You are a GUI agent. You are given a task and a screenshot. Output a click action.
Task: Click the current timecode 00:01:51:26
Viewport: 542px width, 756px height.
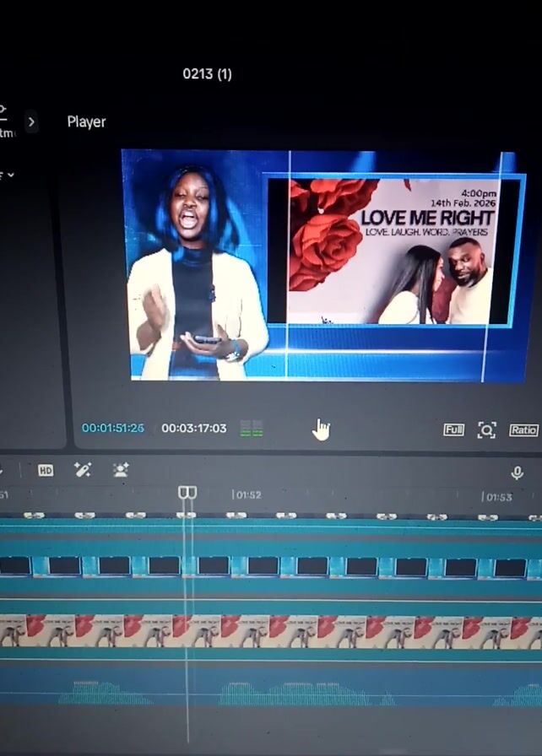pos(112,429)
